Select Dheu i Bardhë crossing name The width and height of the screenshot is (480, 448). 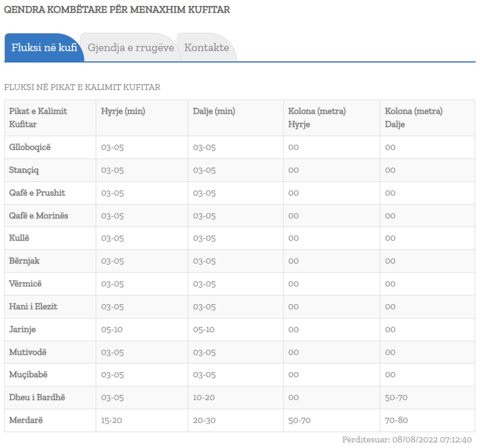[x=37, y=398]
